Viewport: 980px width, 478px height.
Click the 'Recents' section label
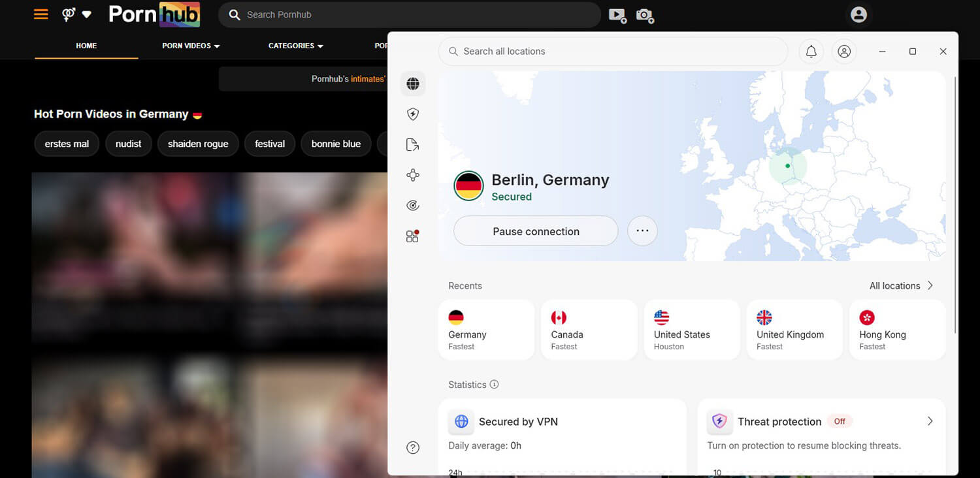[465, 285]
